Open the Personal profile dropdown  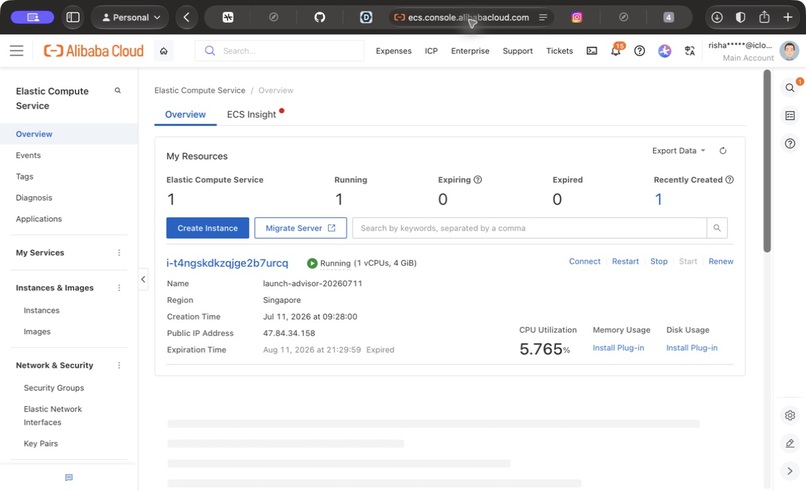[130, 17]
